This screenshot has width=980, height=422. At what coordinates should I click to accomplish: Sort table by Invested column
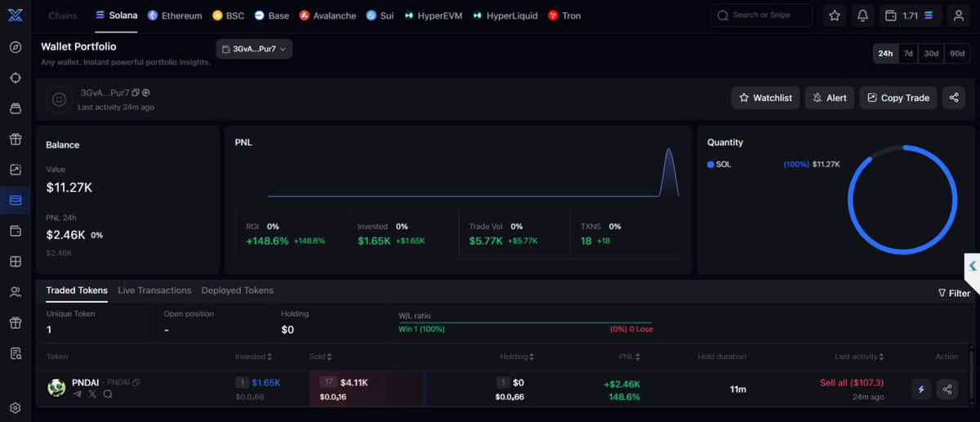(254, 357)
